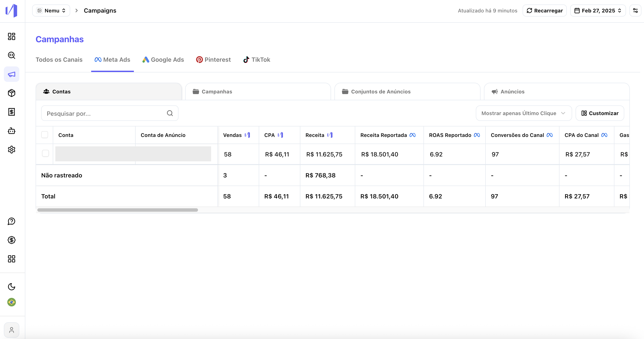Viewport: 644px width, 339px height.
Task: Open the Feb 27, 2025 date picker
Action: (598, 10)
